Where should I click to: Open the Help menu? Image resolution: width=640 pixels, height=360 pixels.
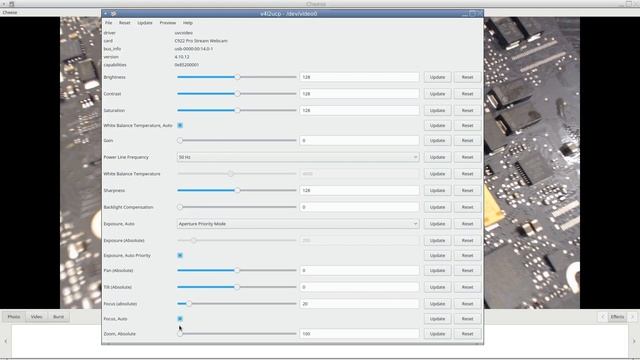coord(187,23)
